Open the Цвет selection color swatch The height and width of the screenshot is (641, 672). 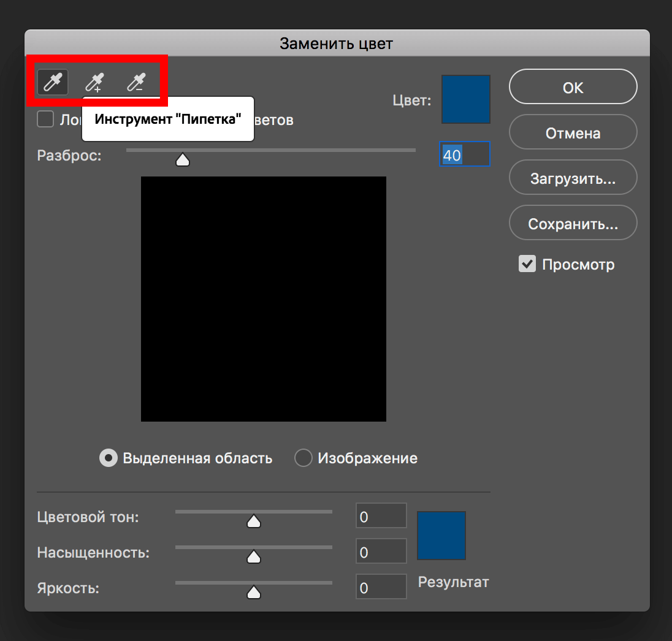tap(465, 99)
